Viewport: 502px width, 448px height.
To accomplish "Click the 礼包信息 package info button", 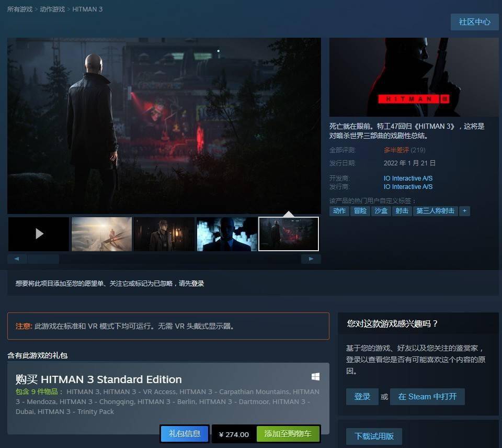I will point(184,433).
